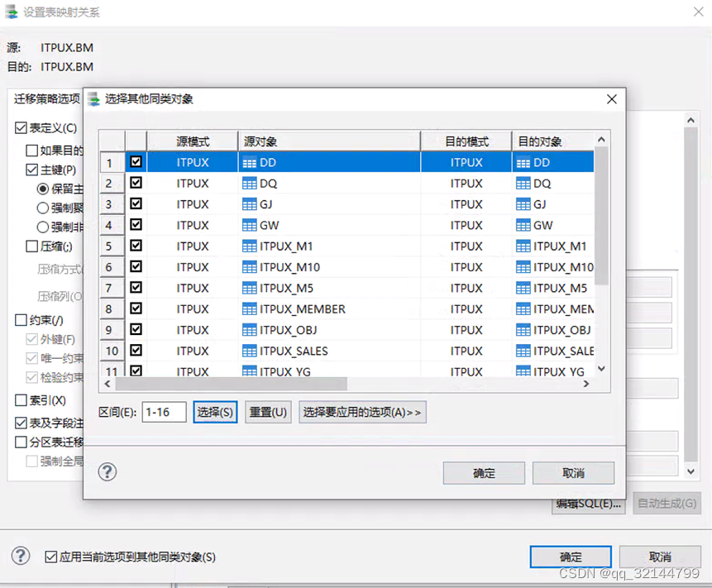Click table icon of destination ITPUX_OBJ row
Screen dimensions: 712x588
point(523,330)
